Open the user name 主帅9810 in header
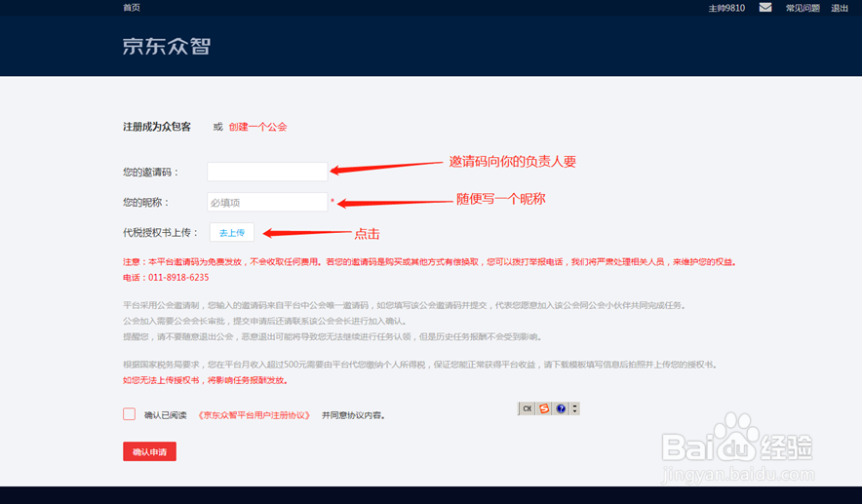Screen dimensions: 862x504 coord(726,8)
